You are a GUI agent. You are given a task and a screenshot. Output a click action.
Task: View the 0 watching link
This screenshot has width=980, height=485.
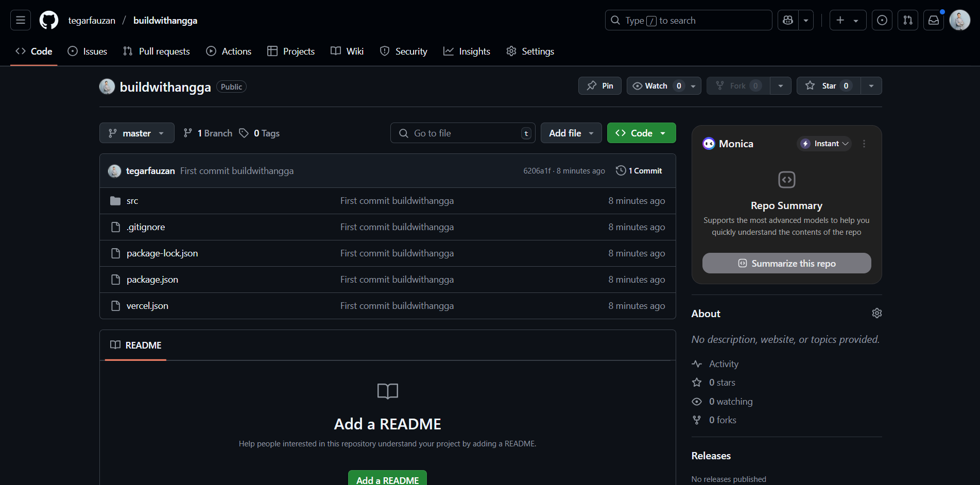tap(722, 402)
